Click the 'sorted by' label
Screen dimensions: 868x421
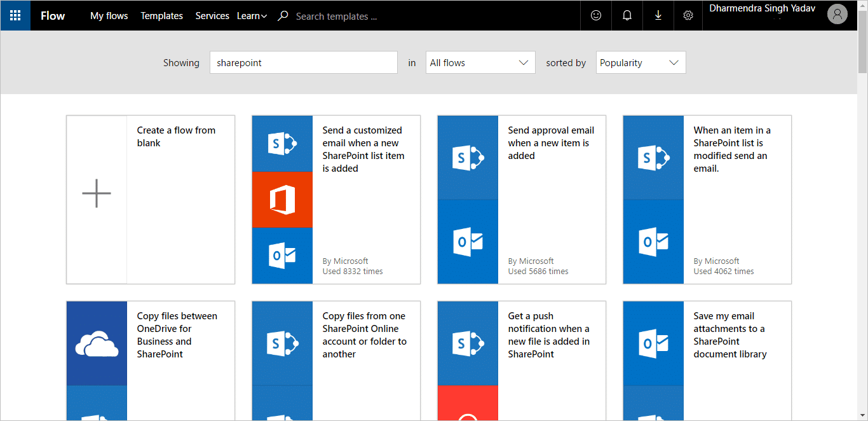click(x=566, y=63)
